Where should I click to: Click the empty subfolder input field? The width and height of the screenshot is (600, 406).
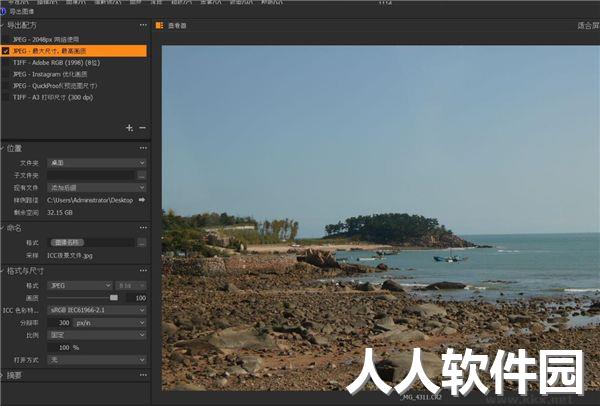pos(91,176)
